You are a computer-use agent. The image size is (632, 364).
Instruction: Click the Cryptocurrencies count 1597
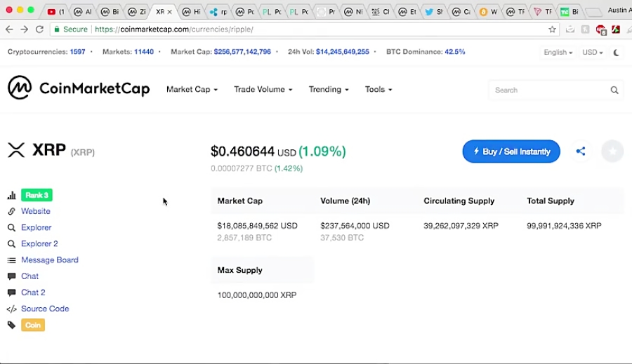(x=77, y=52)
